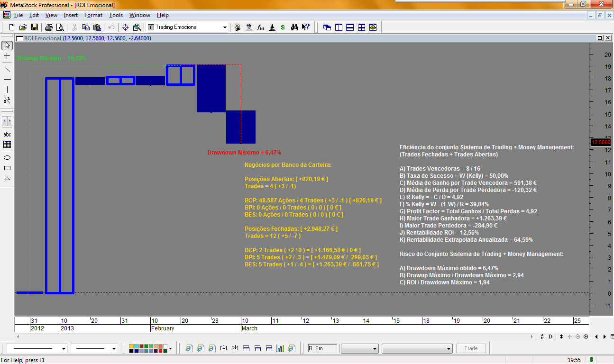Click the Print Preview icon
The image size is (614, 364).
point(60,27)
